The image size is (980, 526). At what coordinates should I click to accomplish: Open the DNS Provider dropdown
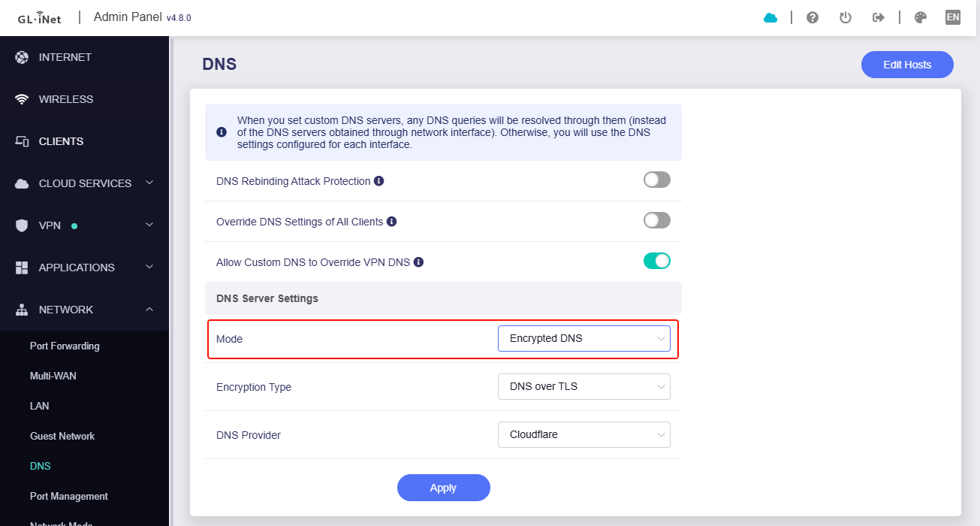(583, 435)
